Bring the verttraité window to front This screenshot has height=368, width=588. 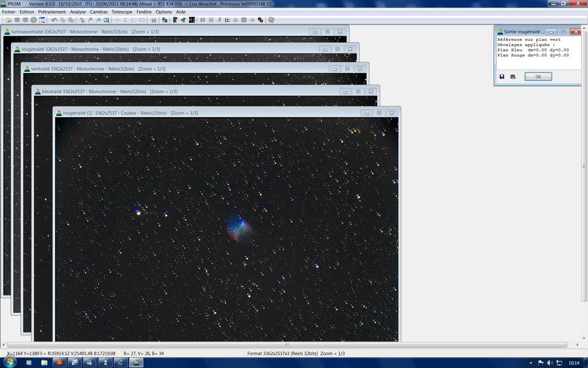[x=172, y=68]
